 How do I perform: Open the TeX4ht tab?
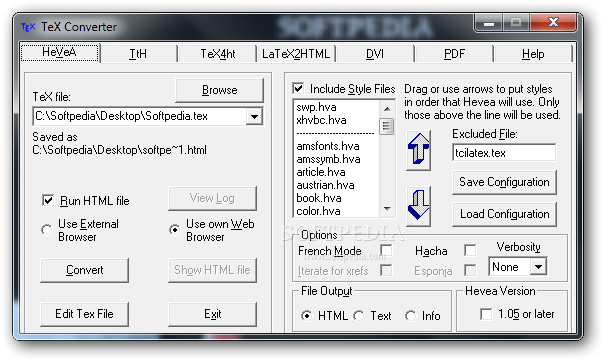click(218, 54)
